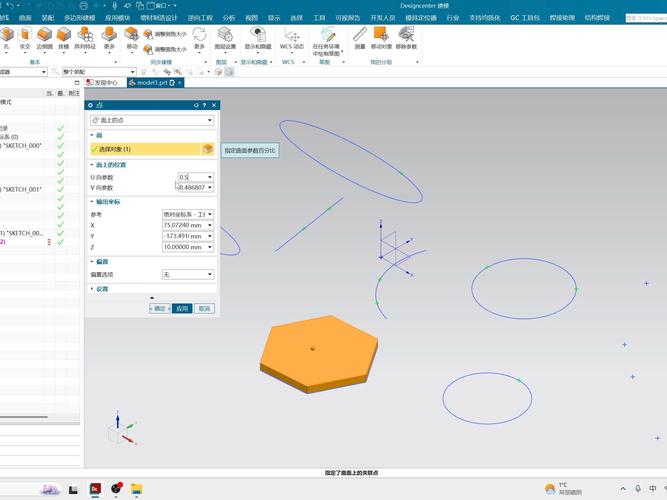
Task: Open the 阵列特征 (Pattern Feature) tool
Action: coord(85,35)
